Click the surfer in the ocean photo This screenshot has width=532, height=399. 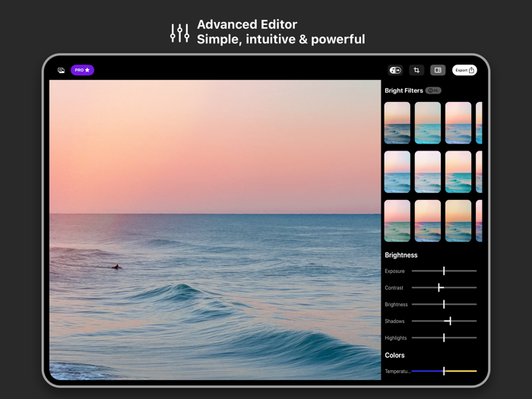pyautogui.click(x=116, y=267)
